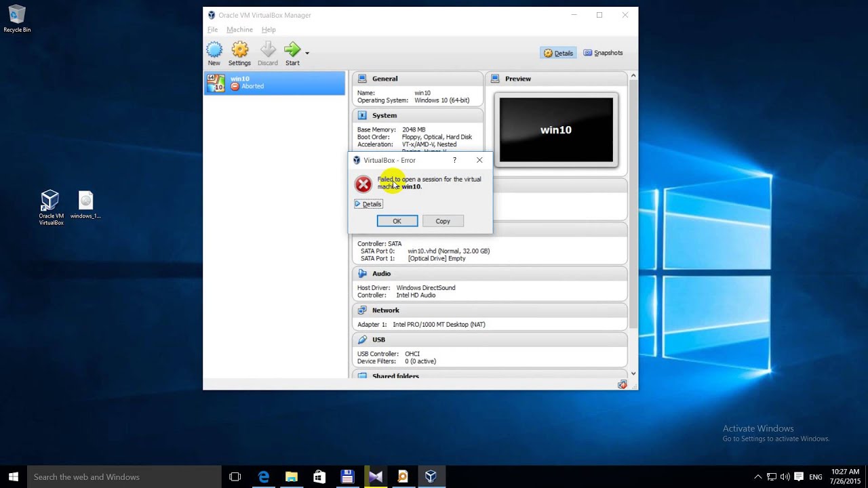Image resolution: width=868 pixels, height=488 pixels.
Task: Open the Help menu
Action: pyautogui.click(x=269, y=30)
